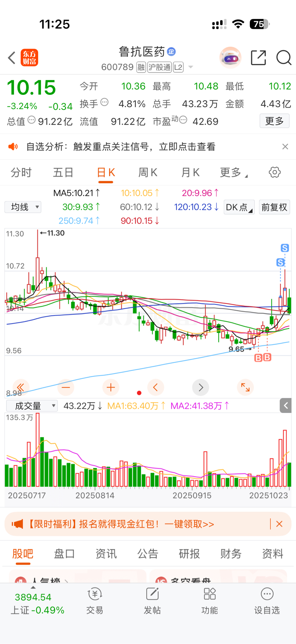Switch to the 盘口 tab
This screenshot has height=644, width=296.
coord(64,554)
